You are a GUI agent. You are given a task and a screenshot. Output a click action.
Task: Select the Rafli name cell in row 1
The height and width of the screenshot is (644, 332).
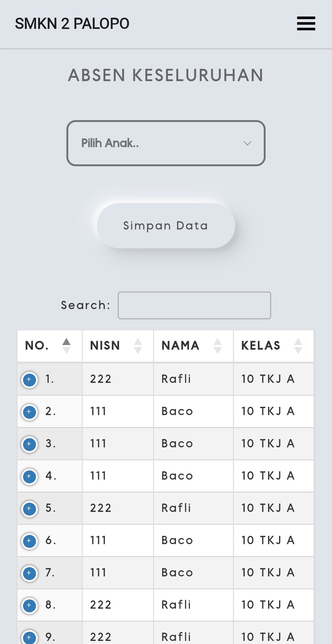coord(176,379)
